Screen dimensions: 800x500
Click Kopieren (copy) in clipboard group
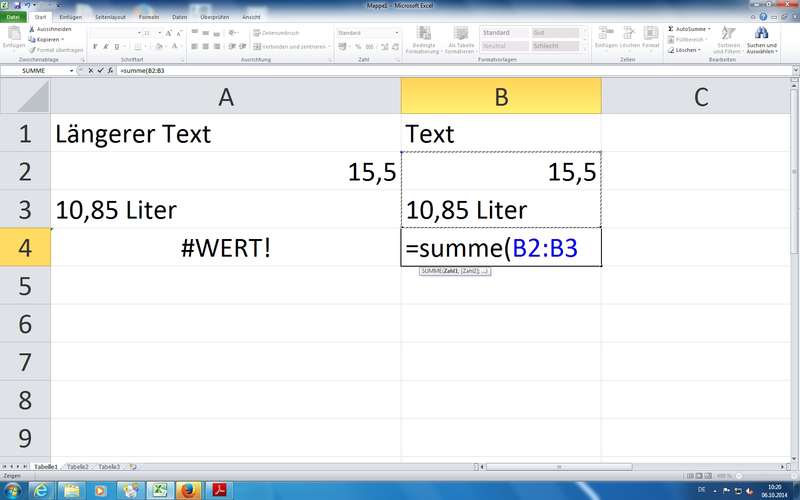[46, 39]
